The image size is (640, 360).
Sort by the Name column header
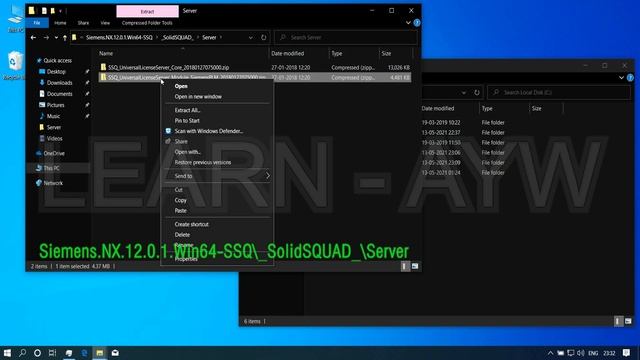[x=106, y=53]
